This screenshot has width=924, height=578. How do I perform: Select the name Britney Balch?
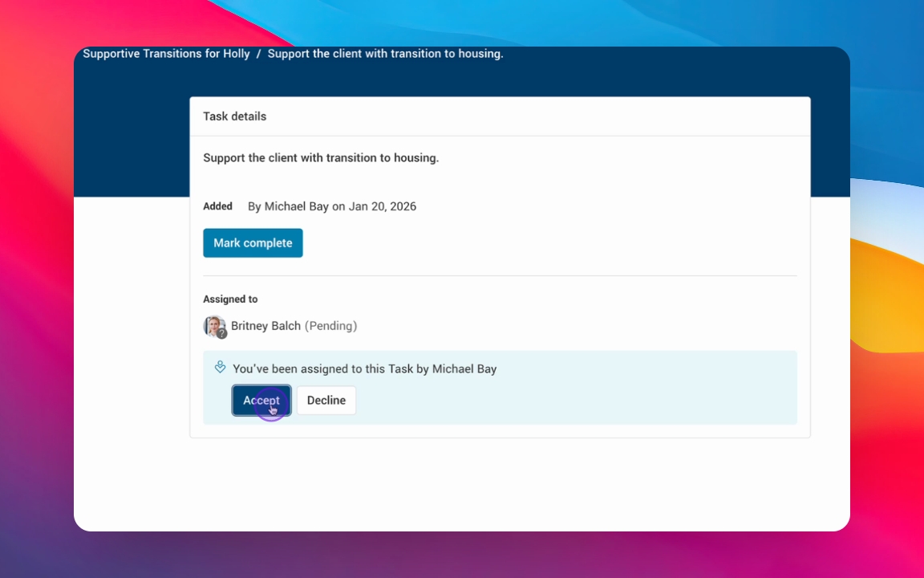(265, 326)
